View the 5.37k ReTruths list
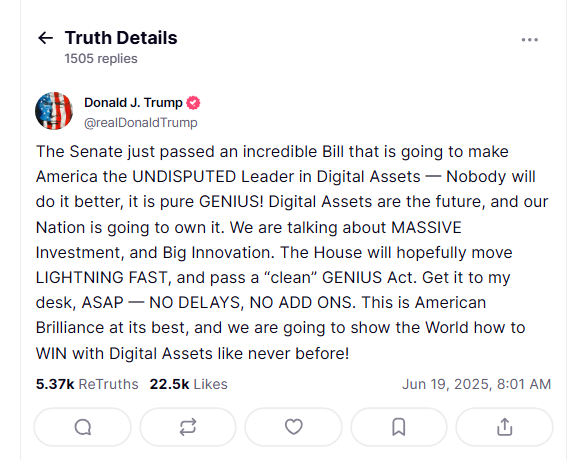The height and width of the screenshot is (460, 588). click(87, 384)
